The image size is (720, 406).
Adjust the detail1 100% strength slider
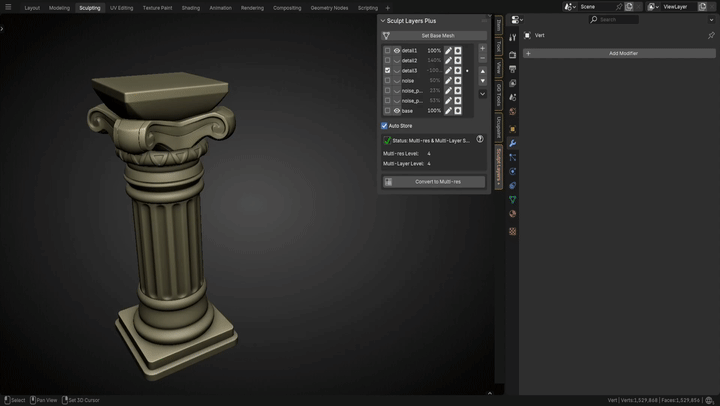[x=434, y=51]
